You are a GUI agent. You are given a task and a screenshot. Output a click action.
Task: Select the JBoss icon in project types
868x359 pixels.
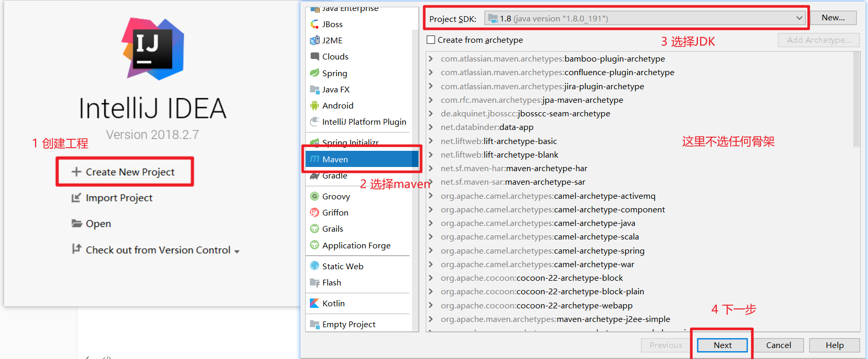tap(315, 24)
